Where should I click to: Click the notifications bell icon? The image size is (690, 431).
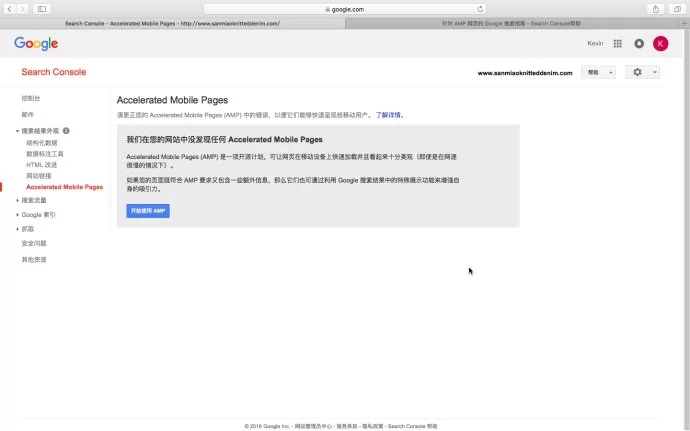pyautogui.click(x=639, y=44)
